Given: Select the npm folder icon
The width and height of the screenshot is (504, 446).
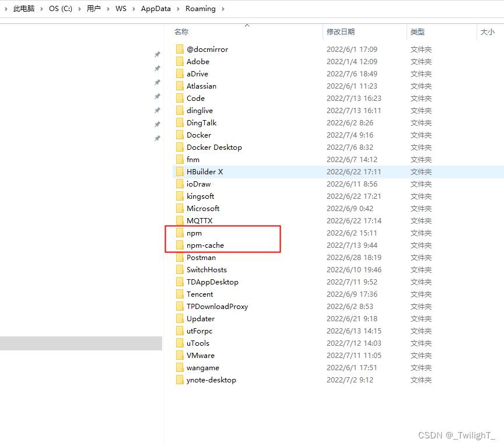Looking at the screenshot, I should click(x=180, y=233).
